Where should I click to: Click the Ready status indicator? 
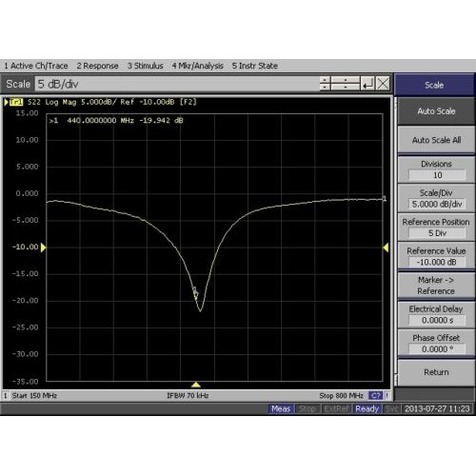[x=367, y=408]
